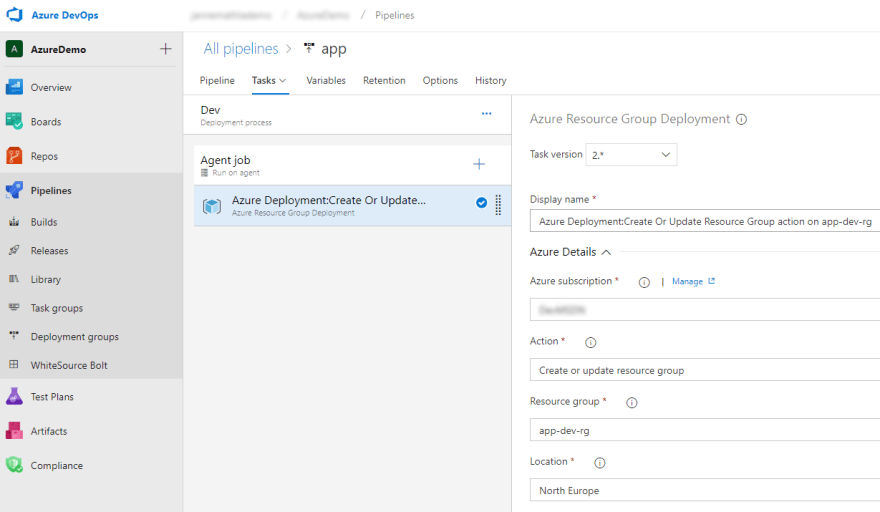The height and width of the screenshot is (512, 880).
Task: Click the Display name input field
Action: tap(705, 221)
